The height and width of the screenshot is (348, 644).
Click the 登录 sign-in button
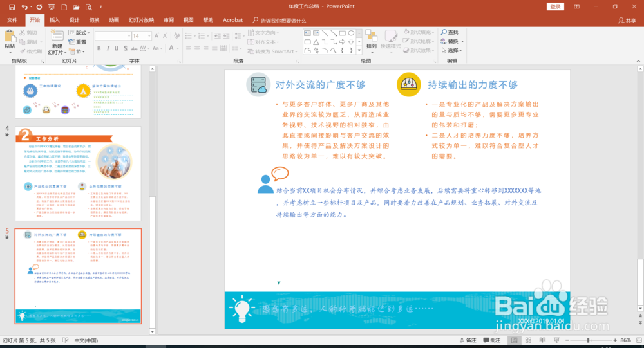click(x=555, y=6)
